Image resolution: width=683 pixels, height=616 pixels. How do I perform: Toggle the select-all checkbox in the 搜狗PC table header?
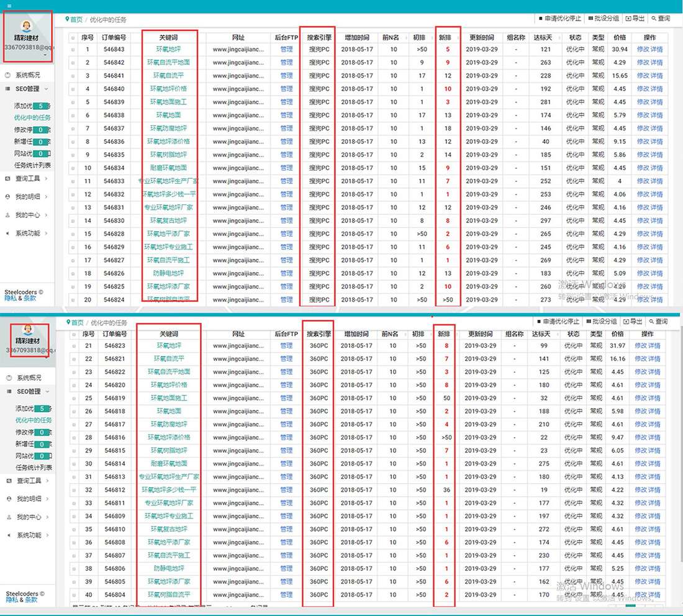tap(73, 38)
